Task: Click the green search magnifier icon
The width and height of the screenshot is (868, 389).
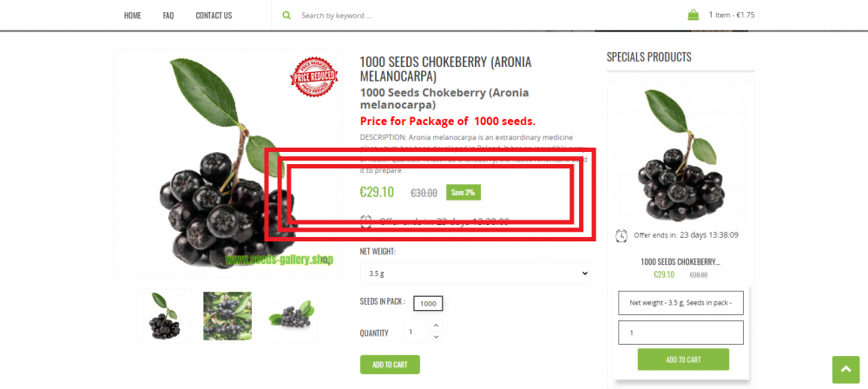Action: tap(286, 16)
